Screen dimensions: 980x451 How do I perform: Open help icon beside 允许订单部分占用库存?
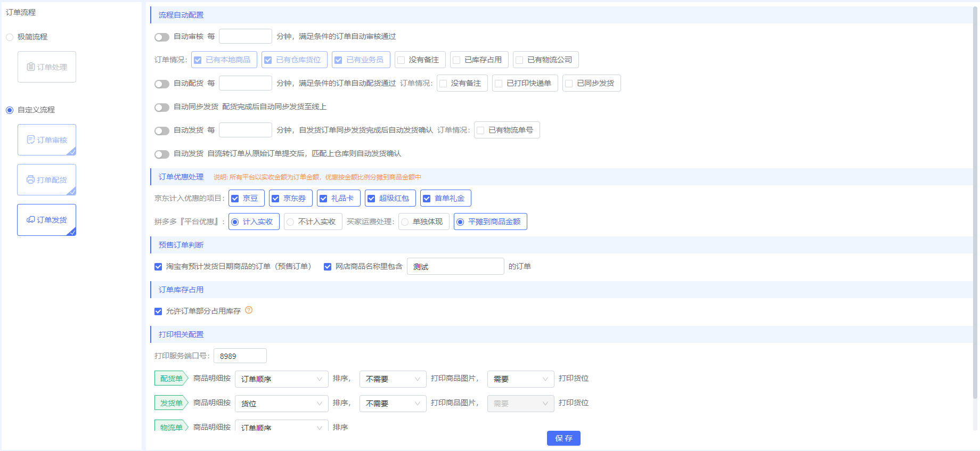pyautogui.click(x=249, y=310)
